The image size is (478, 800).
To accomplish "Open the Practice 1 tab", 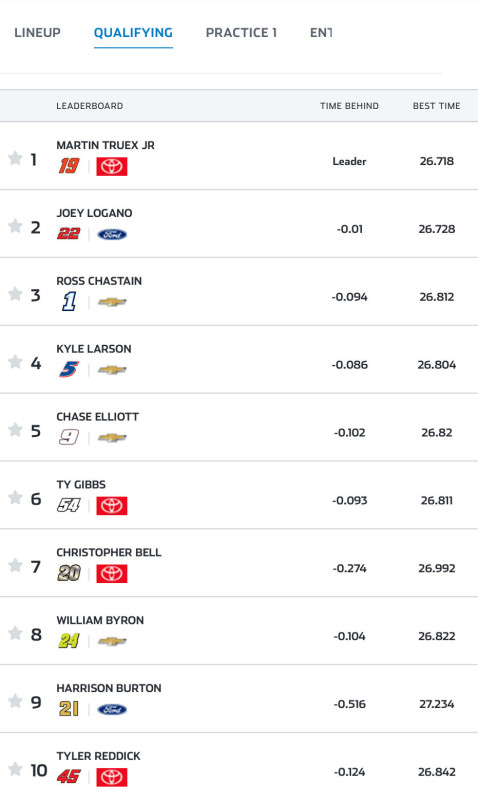I will pos(241,33).
